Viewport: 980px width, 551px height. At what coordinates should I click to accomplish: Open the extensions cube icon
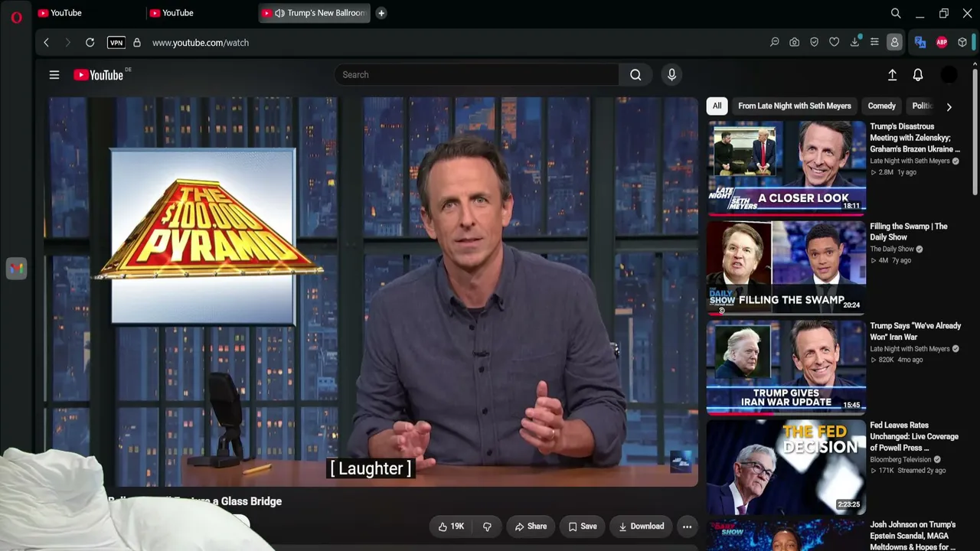tap(962, 43)
